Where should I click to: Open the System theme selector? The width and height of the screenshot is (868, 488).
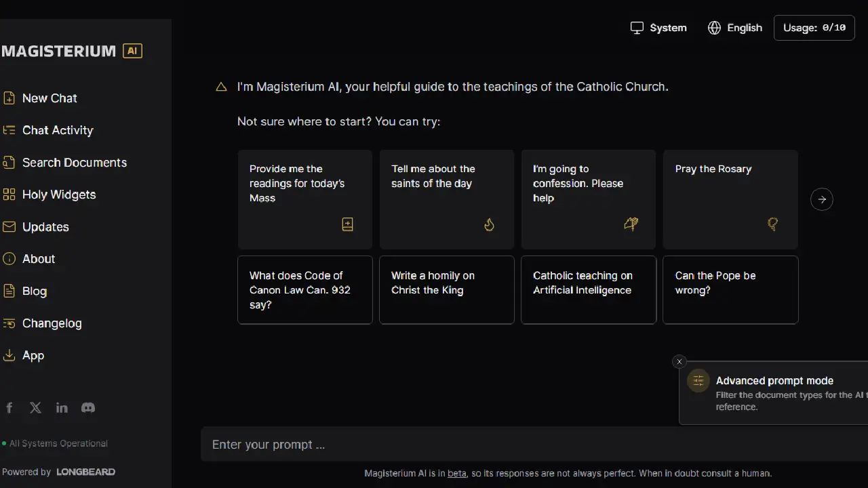[658, 28]
